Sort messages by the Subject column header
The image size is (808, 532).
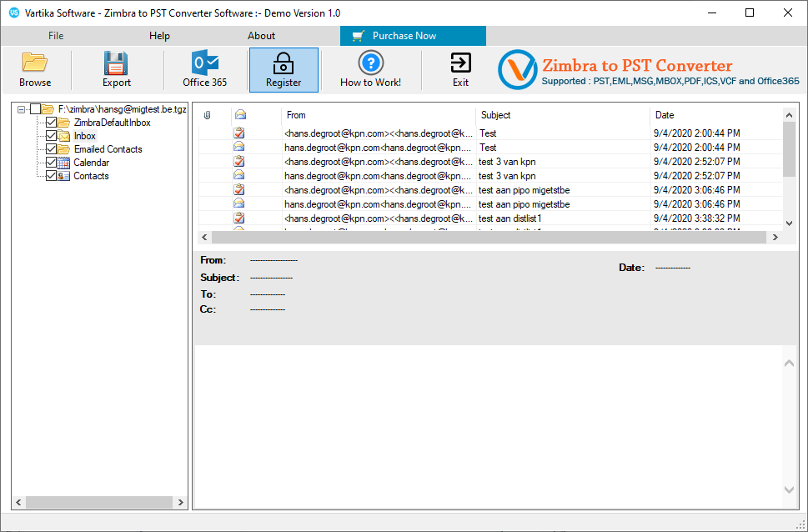tap(563, 115)
